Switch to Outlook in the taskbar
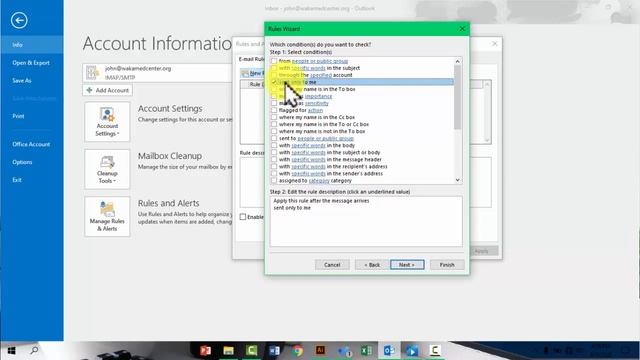This screenshot has width=640, height=360. pos(389,351)
